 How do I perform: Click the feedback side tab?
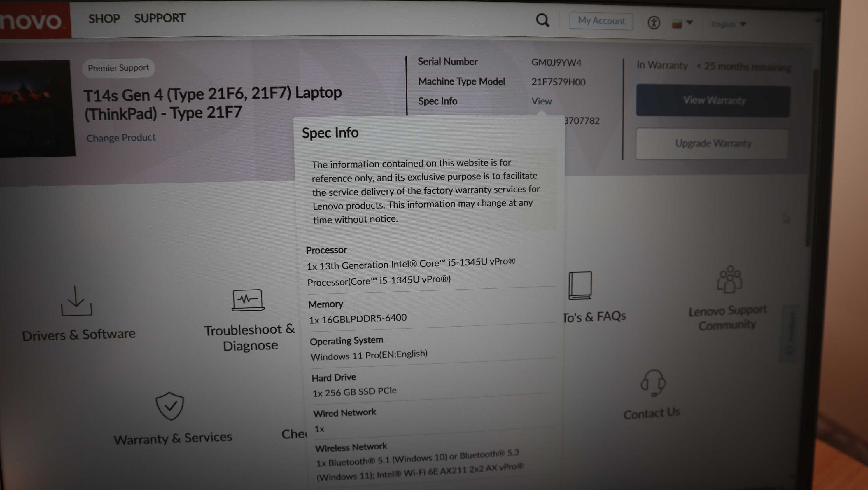coord(790,334)
